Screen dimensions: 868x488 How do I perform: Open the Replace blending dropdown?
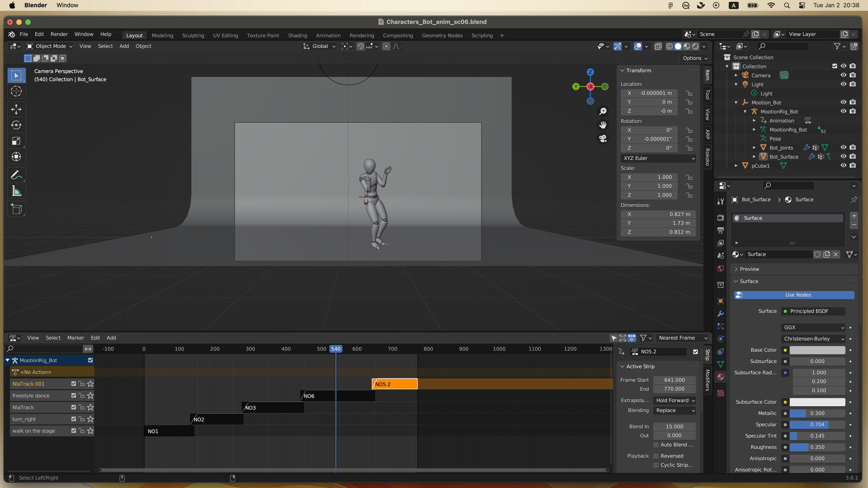[675, 410]
